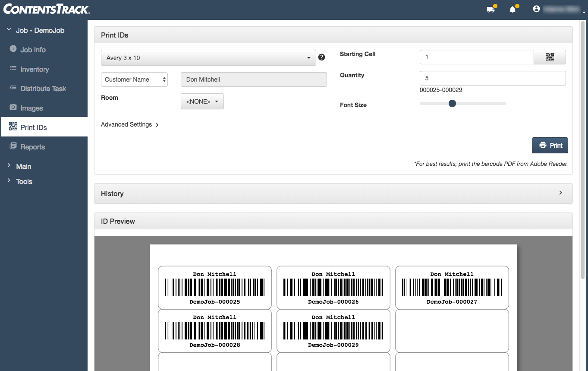Click the Distribute Task icon in sidebar

13,88
